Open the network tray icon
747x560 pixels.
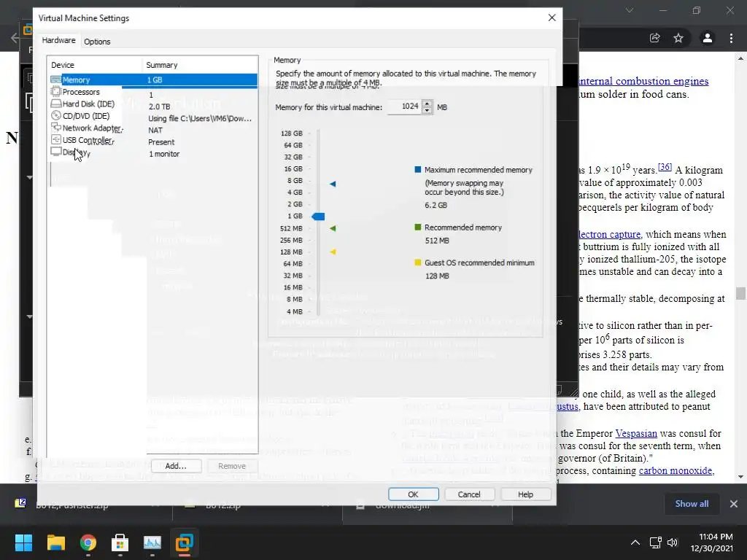click(x=656, y=542)
